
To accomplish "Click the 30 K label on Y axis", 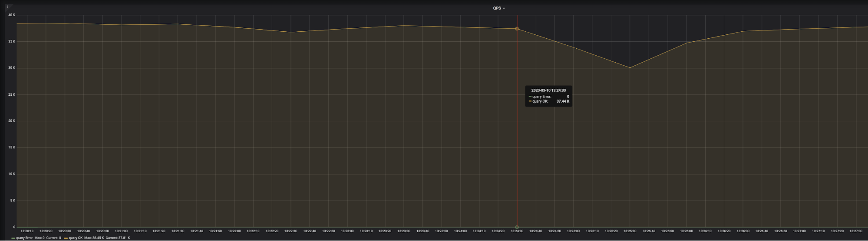I will [x=11, y=68].
